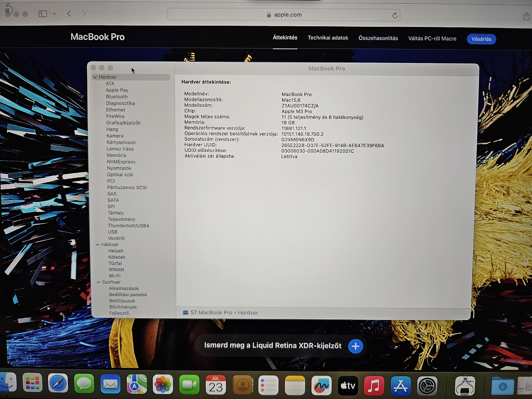
Task: Select Wi-Fi in sidebar
Action: click(115, 276)
